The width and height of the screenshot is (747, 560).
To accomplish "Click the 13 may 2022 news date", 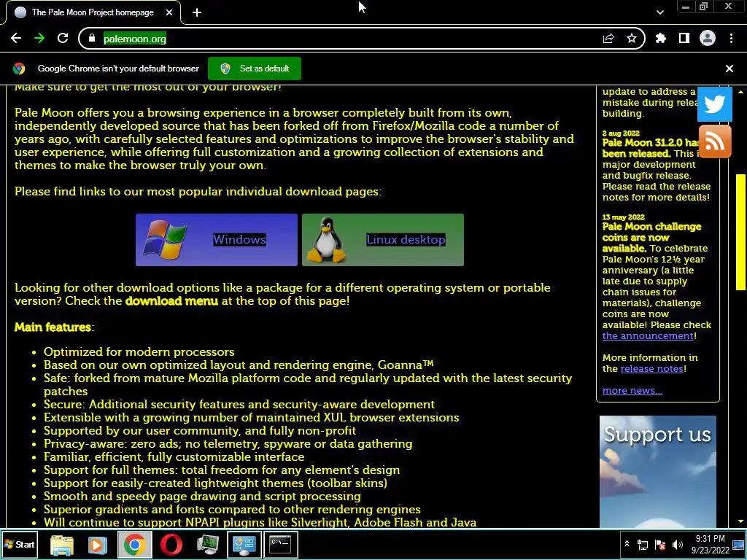I will click(x=623, y=217).
